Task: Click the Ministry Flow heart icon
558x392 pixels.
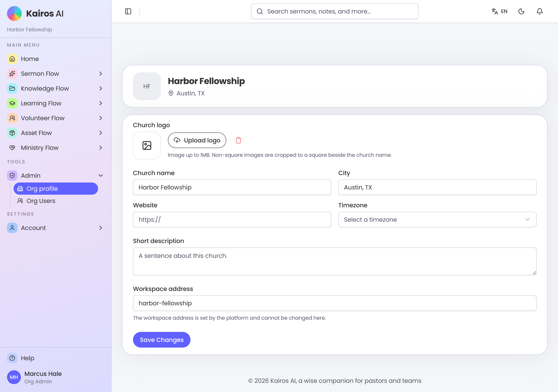Action: pyautogui.click(x=12, y=148)
